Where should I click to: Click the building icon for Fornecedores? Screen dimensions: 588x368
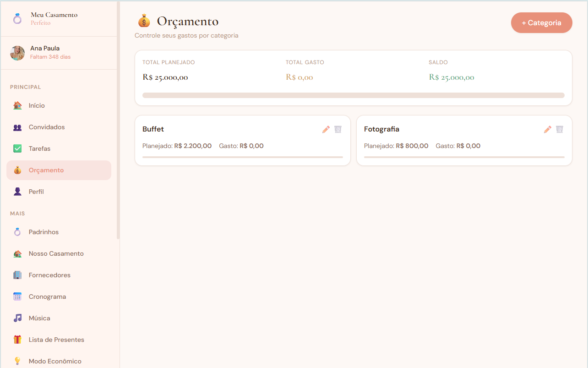[x=17, y=275]
